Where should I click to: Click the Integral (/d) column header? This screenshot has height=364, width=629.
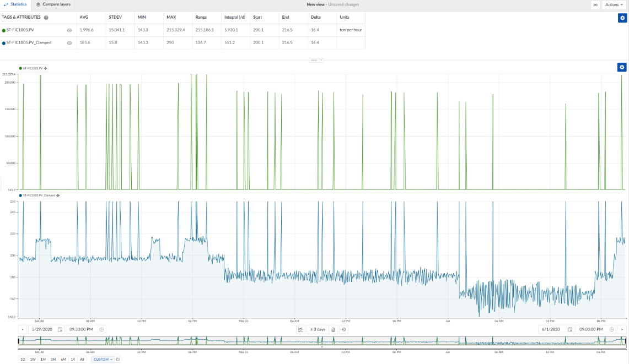point(235,17)
